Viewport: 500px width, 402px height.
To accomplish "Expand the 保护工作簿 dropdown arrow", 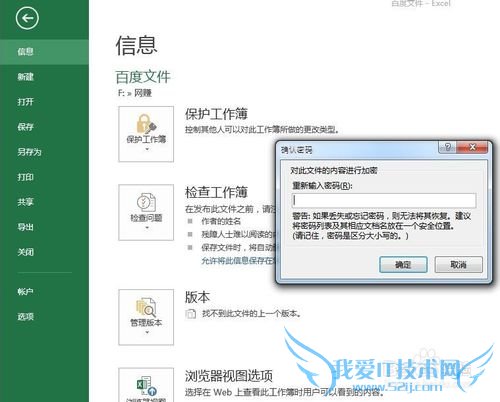I will coord(147,149).
